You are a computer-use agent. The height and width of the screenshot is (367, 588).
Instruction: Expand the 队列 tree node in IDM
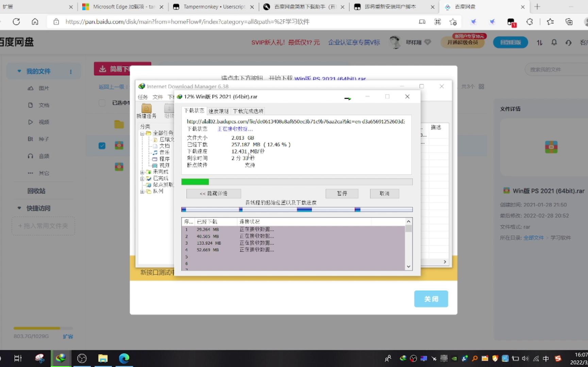(x=142, y=191)
